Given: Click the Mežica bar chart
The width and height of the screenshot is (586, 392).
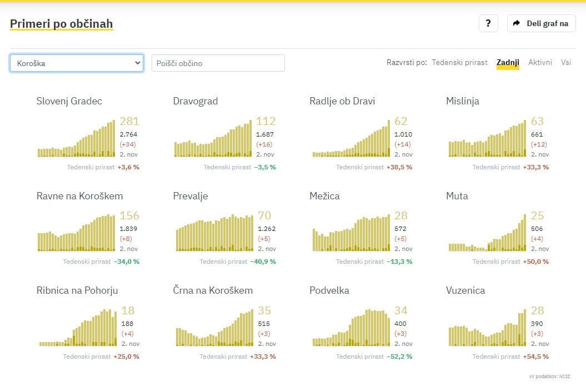Looking at the screenshot, I should 350,233.
